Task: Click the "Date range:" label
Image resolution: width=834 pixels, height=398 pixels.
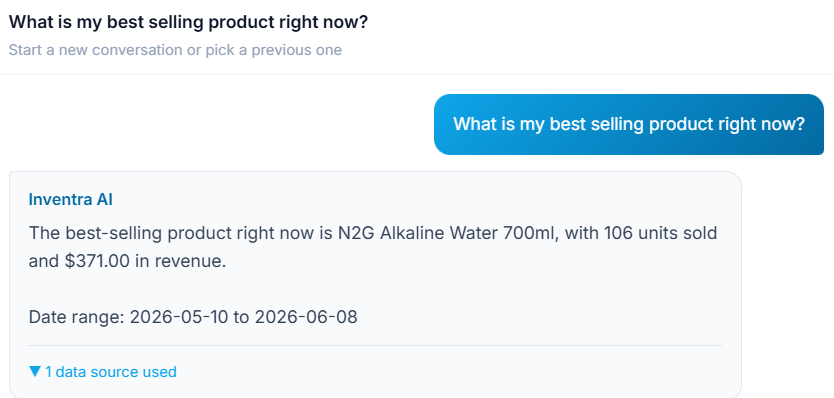Action: tap(77, 317)
